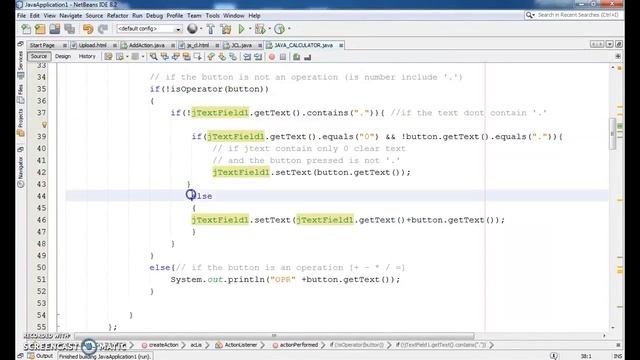Open the Help menu
The height and width of the screenshot is (360, 640).
[x=254, y=16]
